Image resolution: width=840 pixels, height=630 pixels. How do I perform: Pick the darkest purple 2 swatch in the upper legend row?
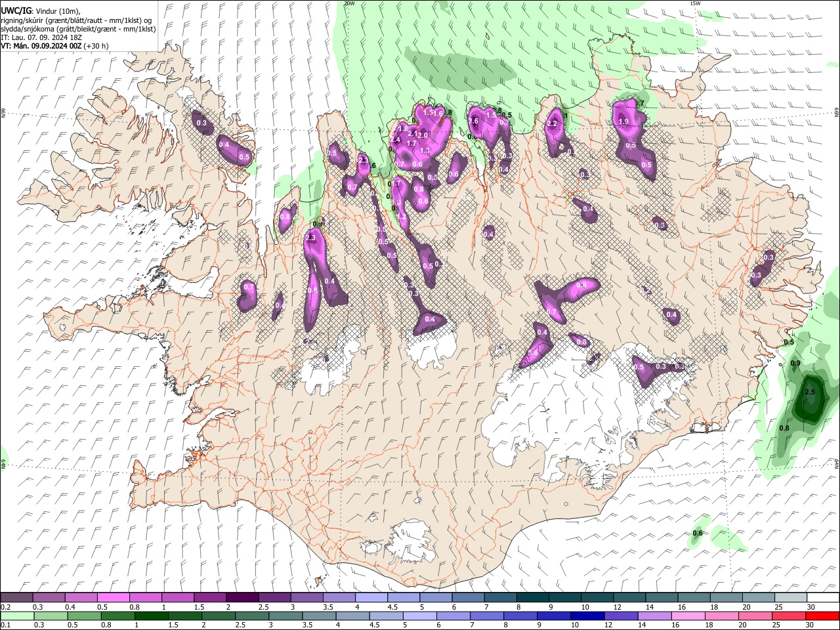point(241,597)
